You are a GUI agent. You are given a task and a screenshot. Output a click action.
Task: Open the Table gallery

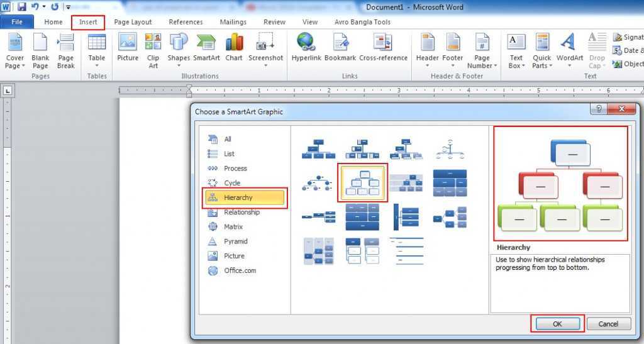tap(97, 50)
